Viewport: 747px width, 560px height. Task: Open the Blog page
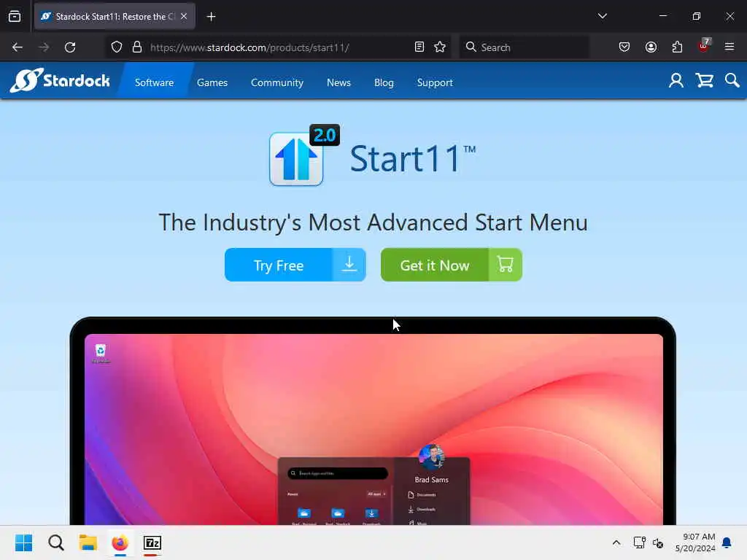[x=384, y=82]
